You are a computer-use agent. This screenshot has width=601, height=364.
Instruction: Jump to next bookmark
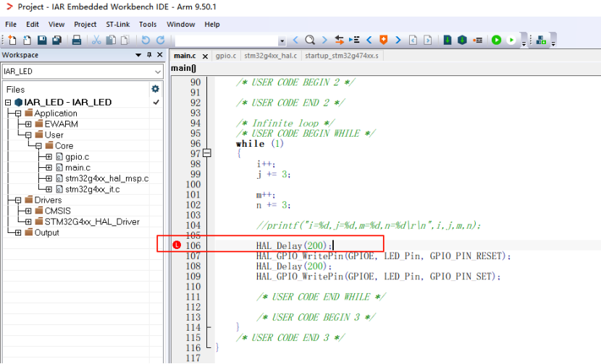(398, 40)
